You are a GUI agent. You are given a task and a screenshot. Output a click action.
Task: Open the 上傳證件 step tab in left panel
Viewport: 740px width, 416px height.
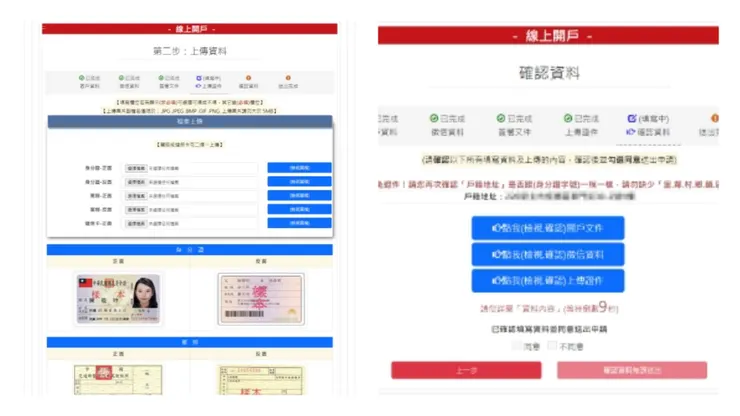pyautogui.click(x=208, y=82)
